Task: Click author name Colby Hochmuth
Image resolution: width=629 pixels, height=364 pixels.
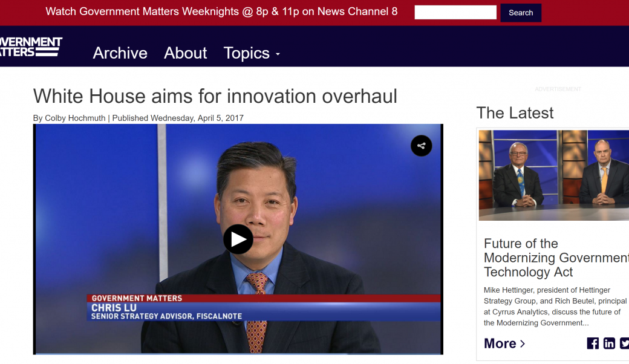Action: 75,118
